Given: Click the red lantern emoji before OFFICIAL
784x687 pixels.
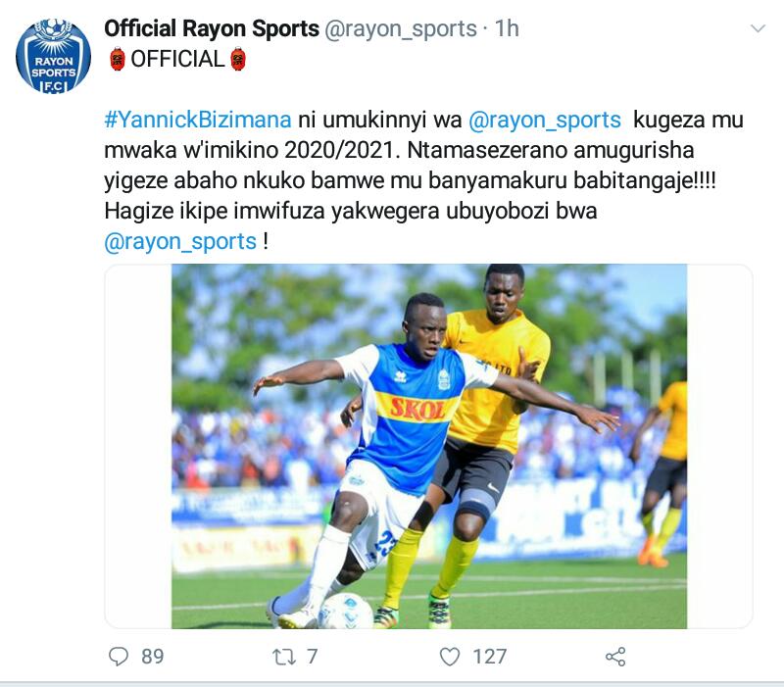Looking at the screenshot, I should point(117,59).
